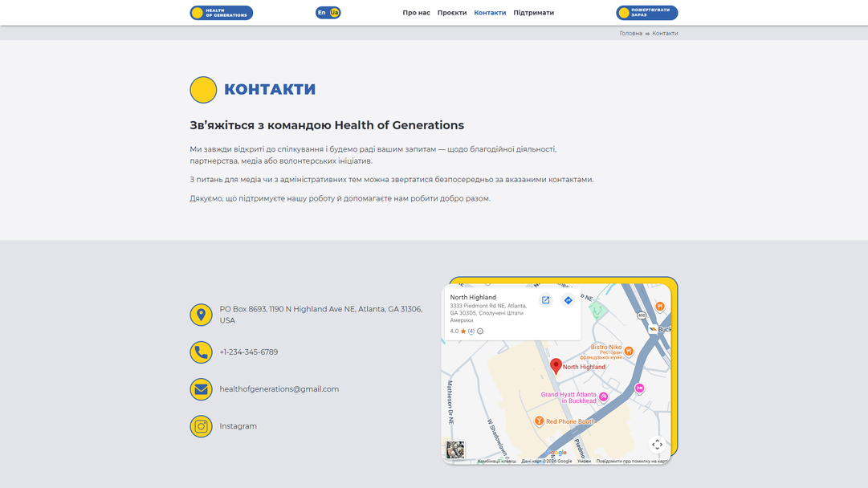Click the route 400 highway shield on map
The image size is (868, 488).
tap(642, 315)
